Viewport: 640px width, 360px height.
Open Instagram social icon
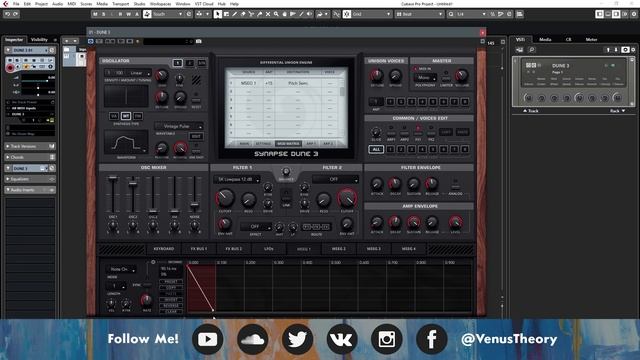pyautogui.click(x=387, y=339)
